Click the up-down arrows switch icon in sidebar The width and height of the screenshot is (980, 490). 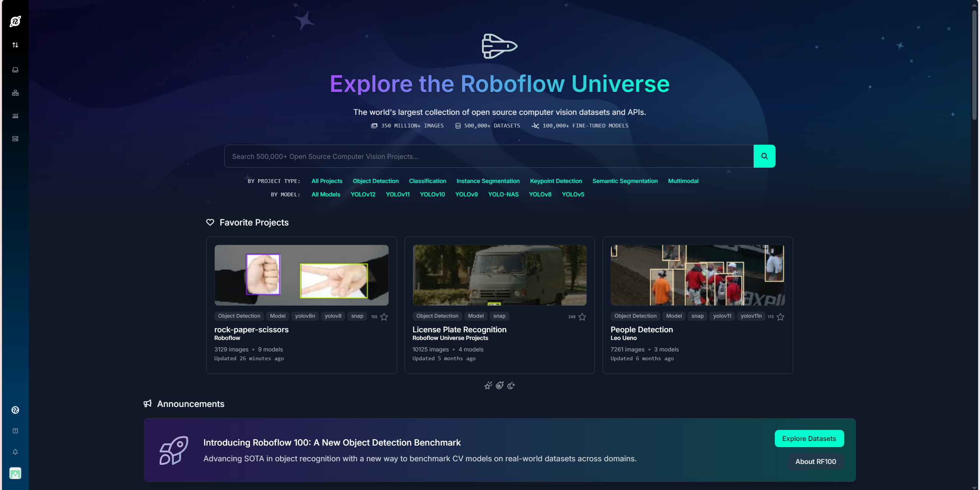click(x=15, y=45)
